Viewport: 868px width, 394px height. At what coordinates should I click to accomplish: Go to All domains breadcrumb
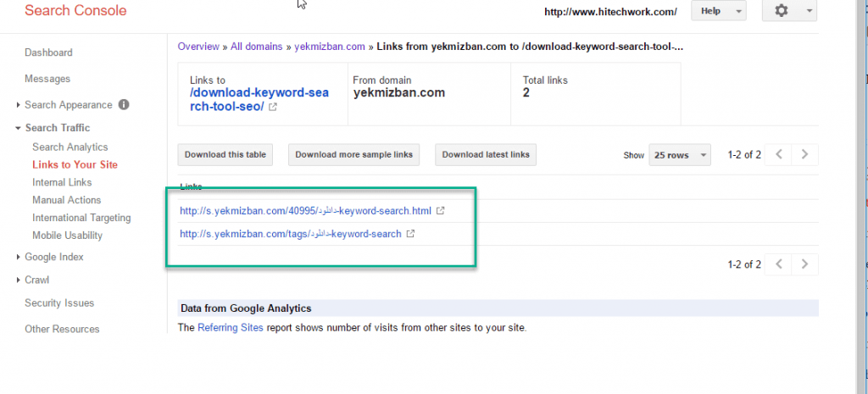[256, 47]
